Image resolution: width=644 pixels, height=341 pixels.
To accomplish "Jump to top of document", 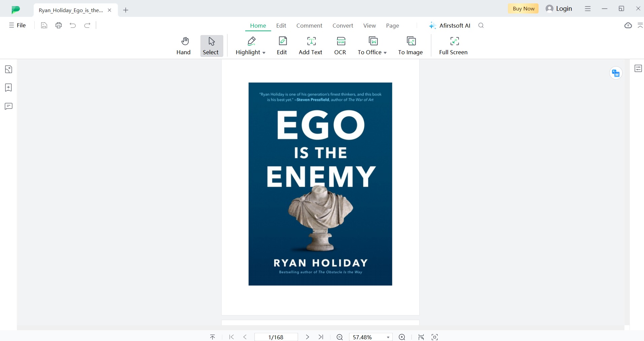I will 213,337.
